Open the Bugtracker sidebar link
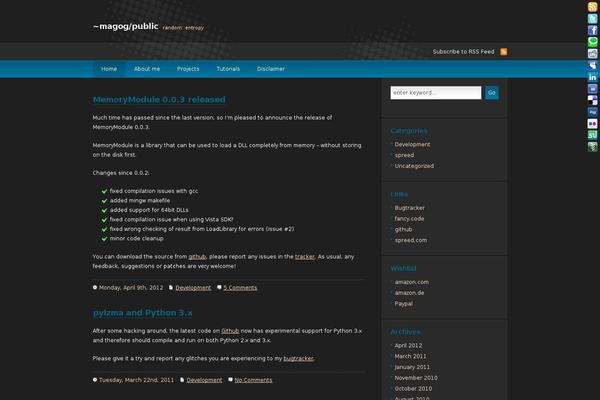Image resolution: width=600 pixels, height=400 pixels. coord(409,208)
